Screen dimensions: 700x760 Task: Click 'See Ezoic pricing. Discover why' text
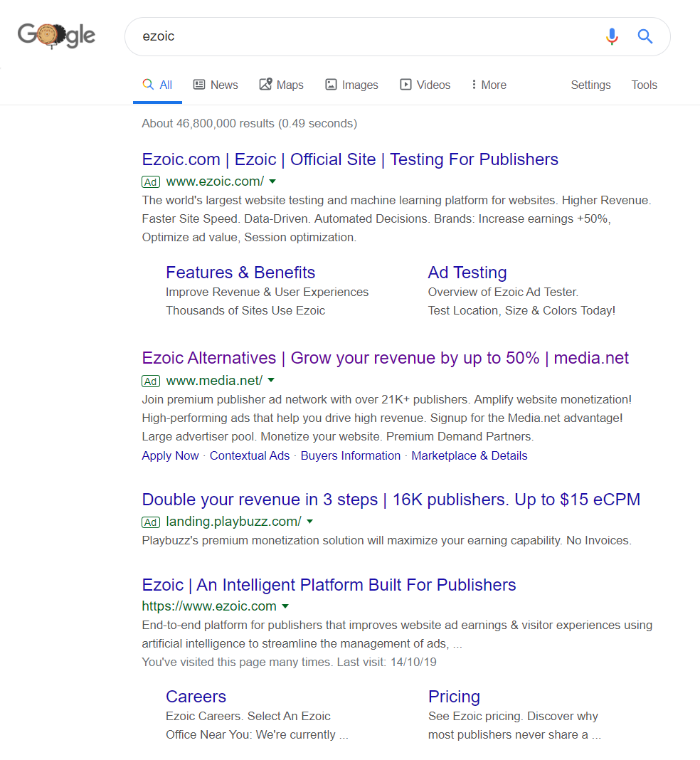tap(513, 717)
